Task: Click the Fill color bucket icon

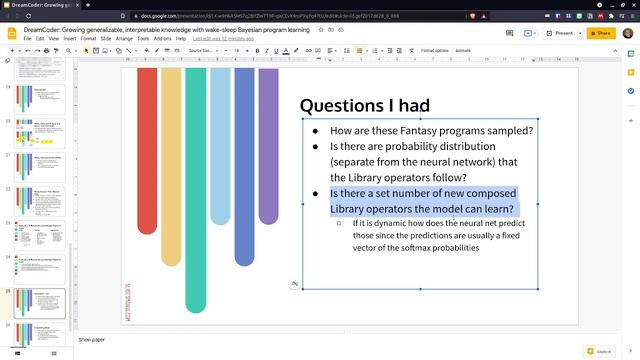Action: pos(147,51)
